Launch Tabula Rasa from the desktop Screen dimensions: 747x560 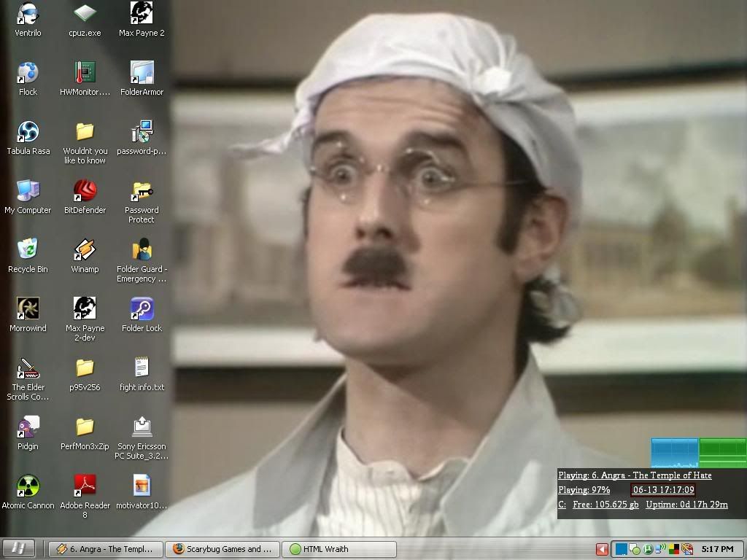click(28, 132)
